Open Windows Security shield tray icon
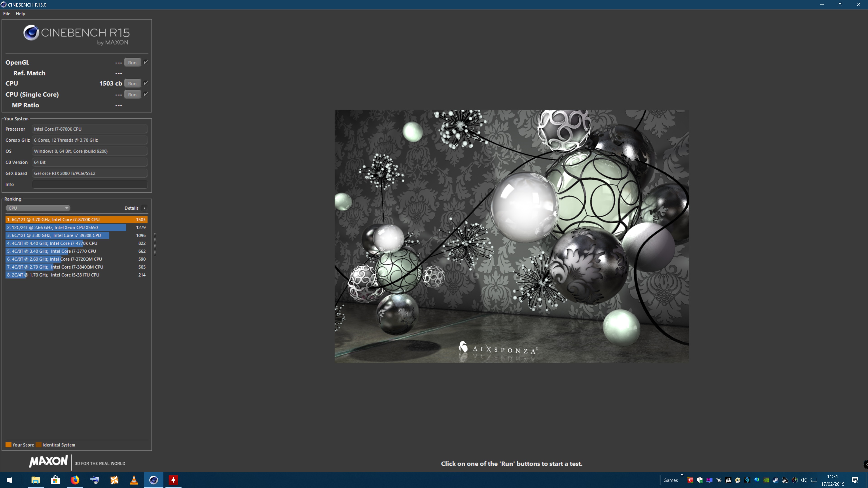The height and width of the screenshot is (488, 868). click(700, 480)
